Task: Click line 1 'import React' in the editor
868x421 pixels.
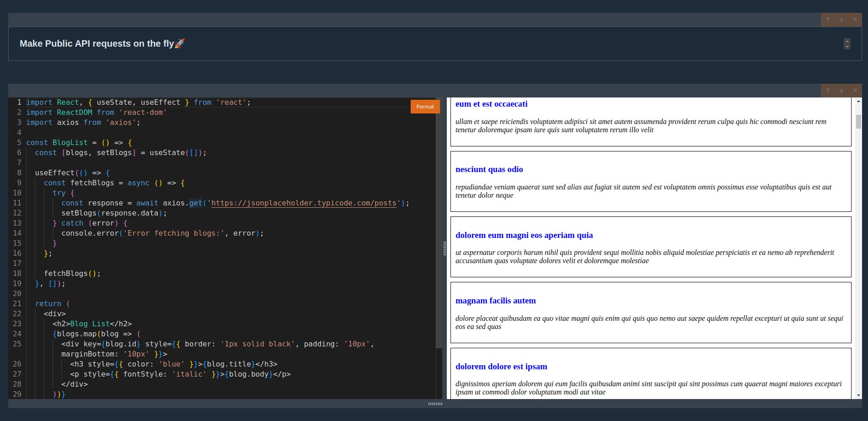Action: click(138, 103)
